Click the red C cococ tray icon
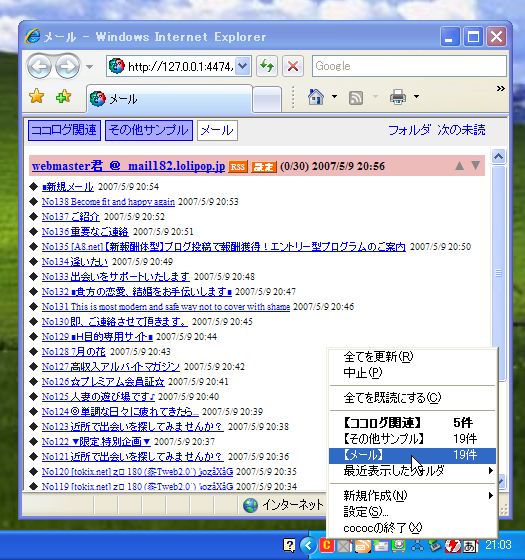Image resolution: width=525 pixels, height=560 pixels. pos(326,545)
